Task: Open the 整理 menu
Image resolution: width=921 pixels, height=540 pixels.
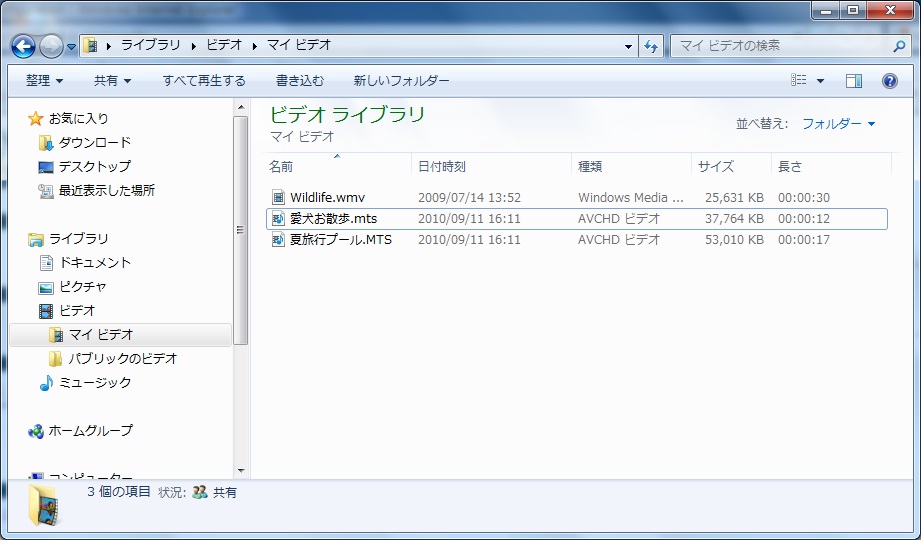Action: click(x=44, y=81)
